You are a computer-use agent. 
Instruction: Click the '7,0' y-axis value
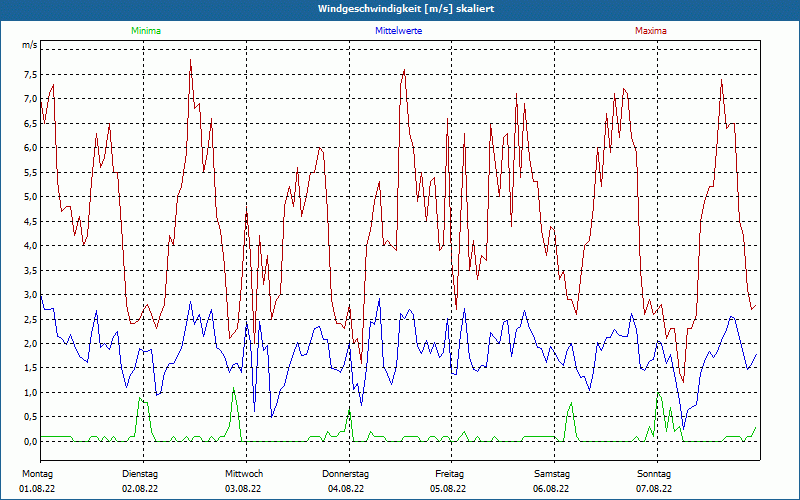click(x=30, y=98)
